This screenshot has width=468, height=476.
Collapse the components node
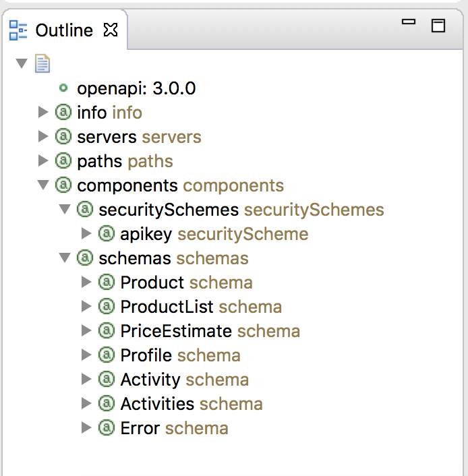(x=43, y=185)
